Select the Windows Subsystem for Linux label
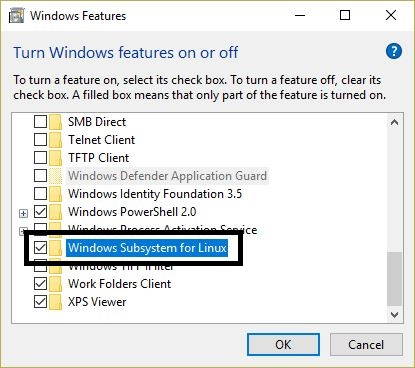This screenshot has width=415, height=368. [x=147, y=248]
